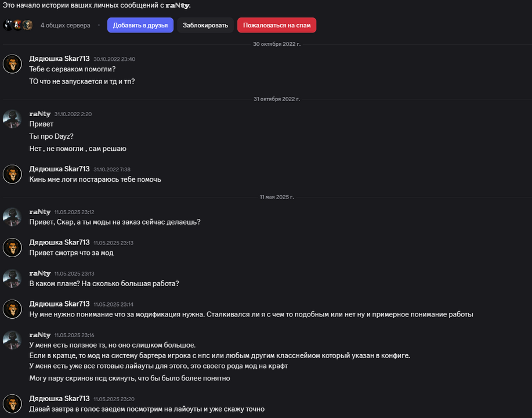This screenshot has height=418, width=532.
Task: Click lion avatar beside 'Ну мне нужно понимание'
Action: pyautogui.click(x=12, y=309)
